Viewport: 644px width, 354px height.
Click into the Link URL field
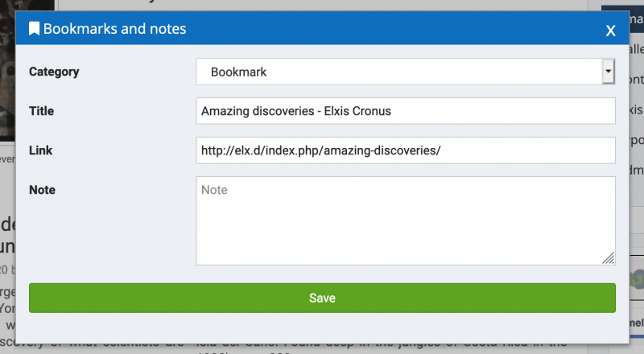(x=406, y=150)
